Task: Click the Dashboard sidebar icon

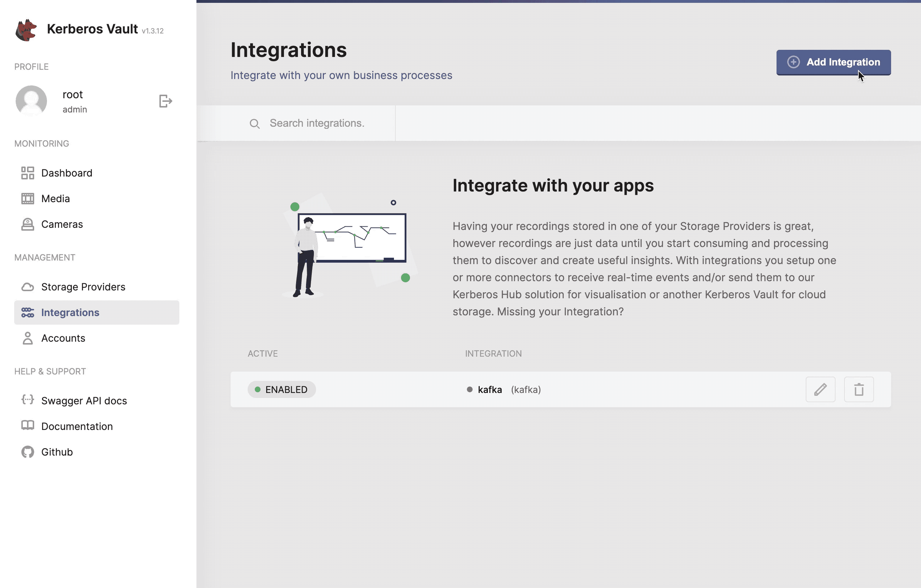Action: pos(27,173)
